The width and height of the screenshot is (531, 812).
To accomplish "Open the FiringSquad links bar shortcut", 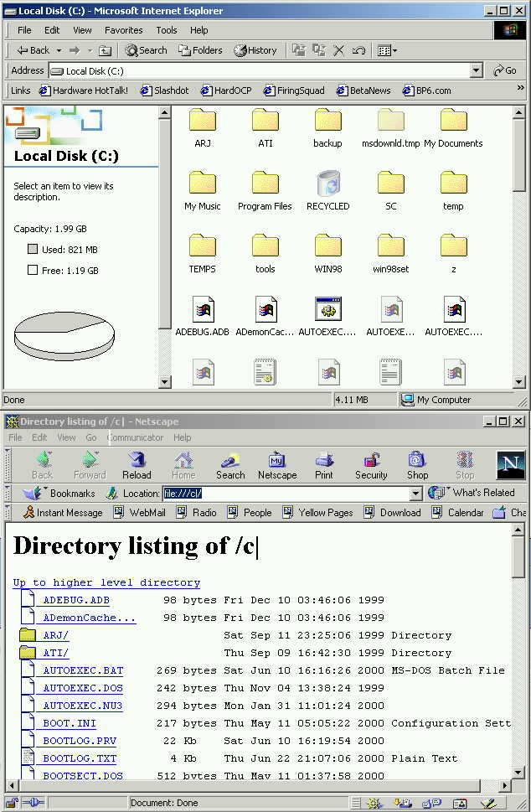I will point(294,91).
